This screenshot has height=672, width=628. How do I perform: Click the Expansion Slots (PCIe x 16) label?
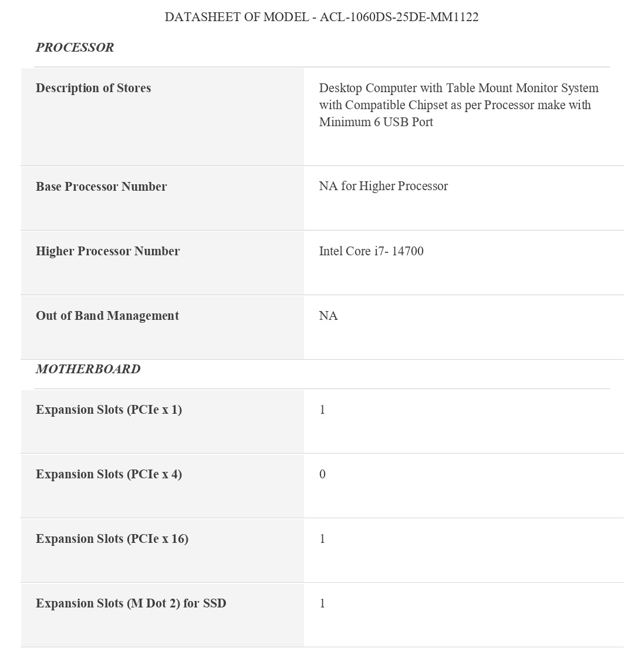[x=112, y=539]
